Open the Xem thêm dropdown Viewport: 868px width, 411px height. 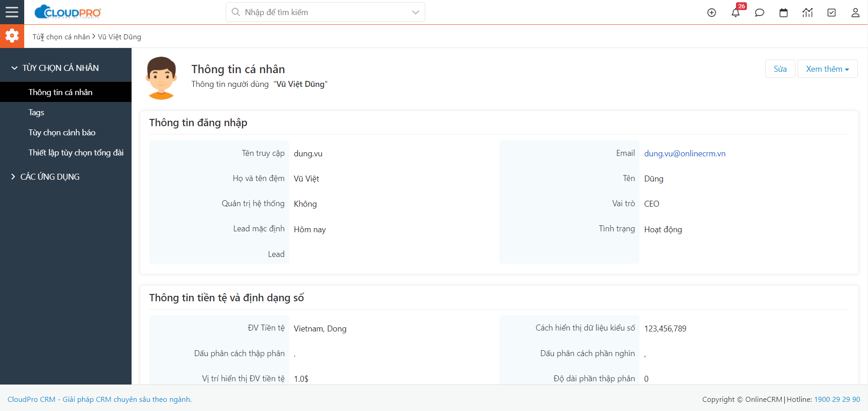pyautogui.click(x=827, y=69)
